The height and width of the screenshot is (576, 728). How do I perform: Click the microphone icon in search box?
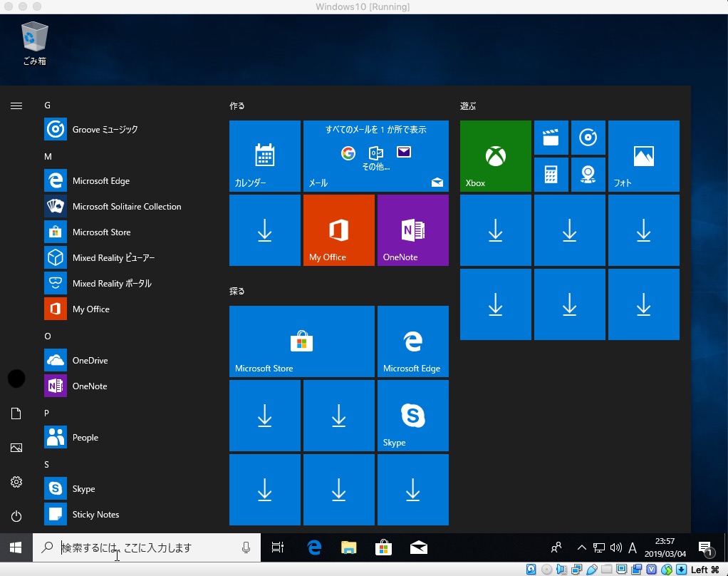(246, 547)
